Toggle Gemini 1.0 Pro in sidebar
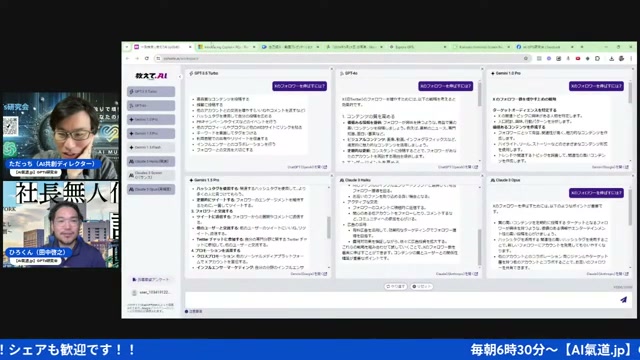 click(151, 120)
